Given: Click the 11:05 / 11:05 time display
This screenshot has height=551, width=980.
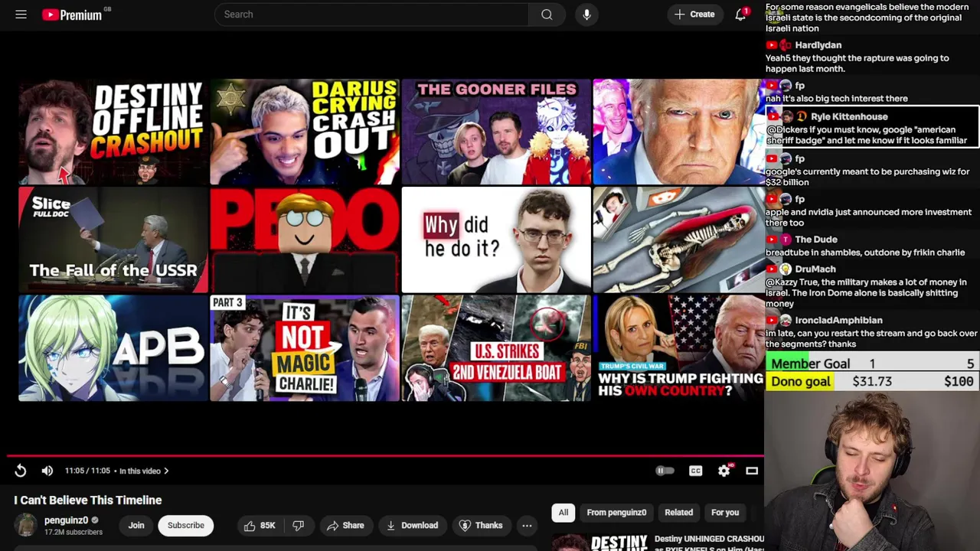Looking at the screenshot, I should (x=87, y=471).
